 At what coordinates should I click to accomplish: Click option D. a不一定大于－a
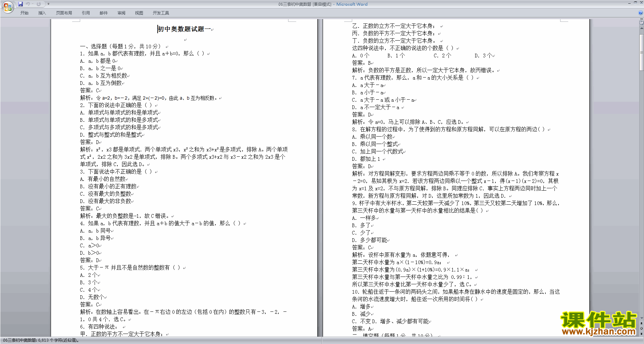pos(376,107)
